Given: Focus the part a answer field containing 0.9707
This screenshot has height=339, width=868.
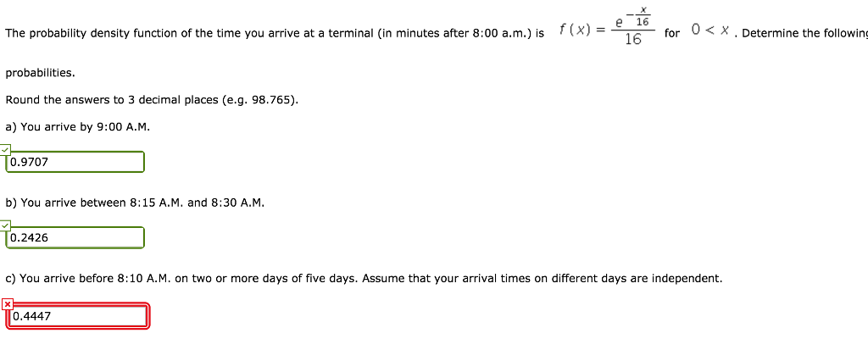Looking at the screenshot, I should pyautogui.click(x=76, y=162).
